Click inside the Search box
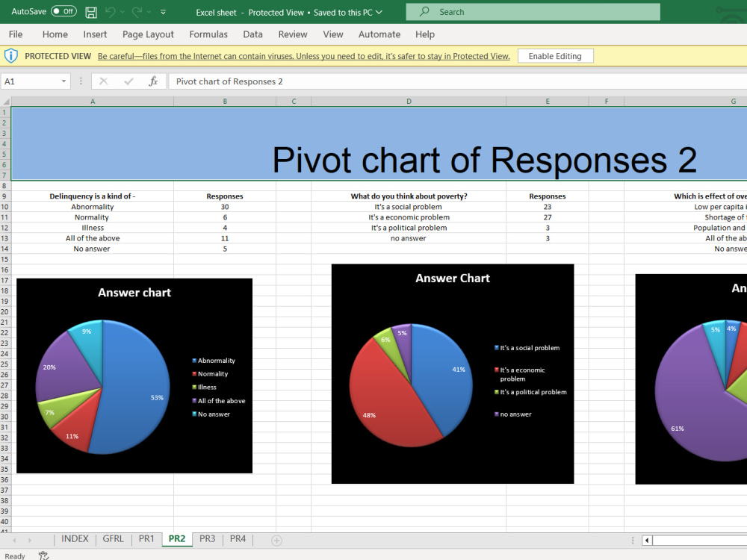This screenshot has width=747, height=560. coord(533,12)
